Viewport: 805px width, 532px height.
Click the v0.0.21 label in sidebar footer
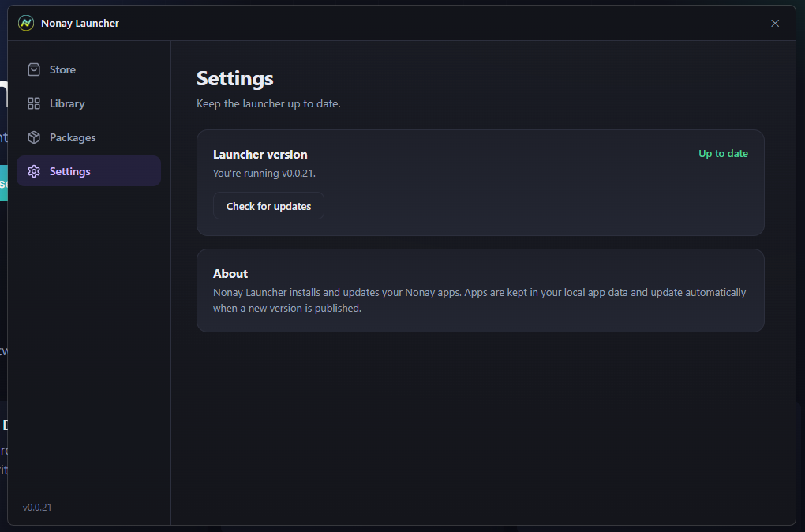click(x=37, y=508)
